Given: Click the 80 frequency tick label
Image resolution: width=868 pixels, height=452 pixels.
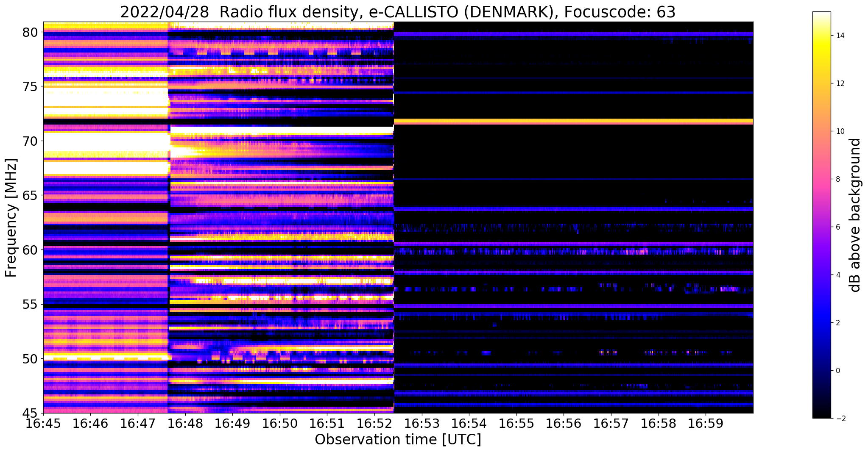Looking at the screenshot, I should point(30,32).
